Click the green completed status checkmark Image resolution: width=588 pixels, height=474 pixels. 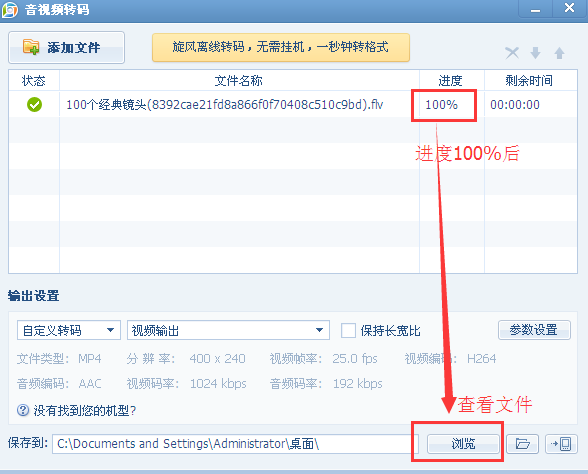[x=34, y=105]
